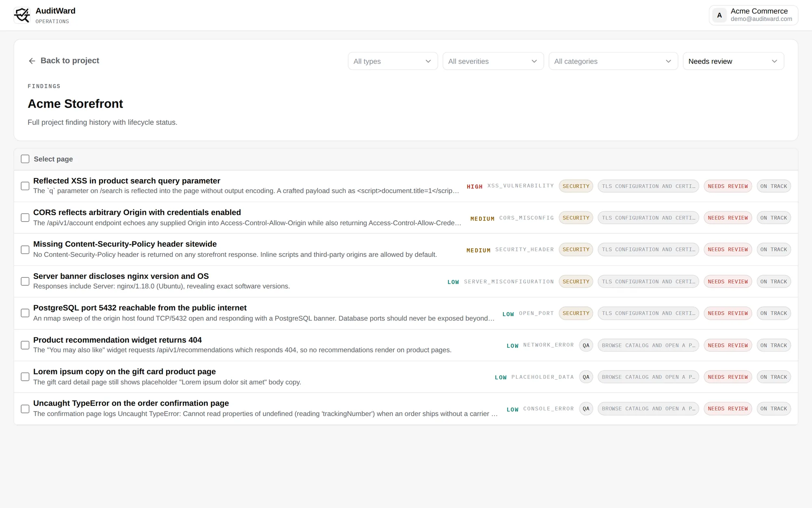The width and height of the screenshot is (812, 508).
Task: Click the OPEN_PORT type label
Action: 536,313
